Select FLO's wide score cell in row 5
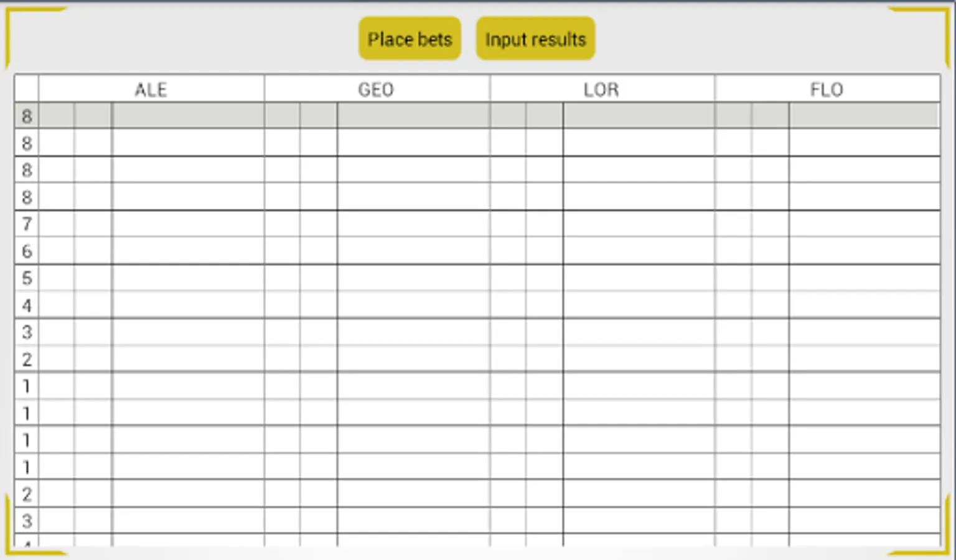 point(864,278)
